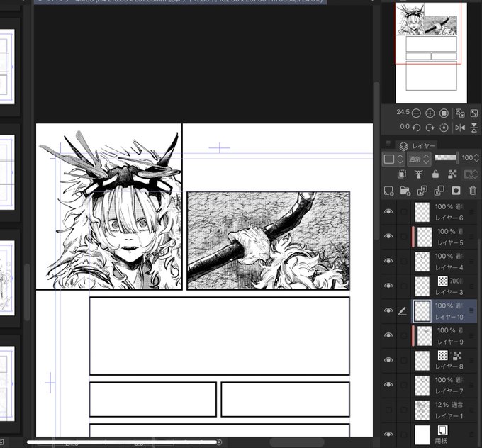The image size is (482, 448).
Task: Click the zoom value 24.5 in Navigator
Action: tap(403, 112)
